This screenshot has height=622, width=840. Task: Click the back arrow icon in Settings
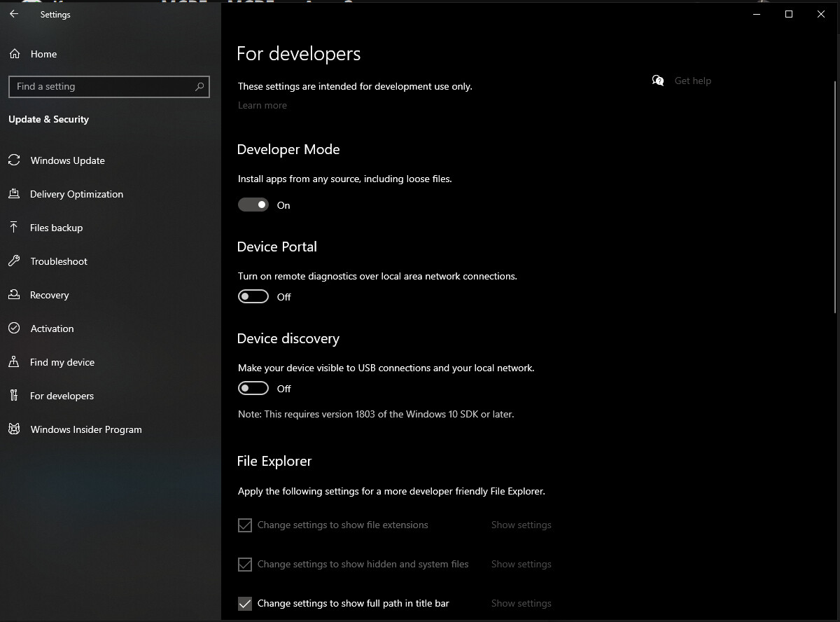(x=14, y=14)
